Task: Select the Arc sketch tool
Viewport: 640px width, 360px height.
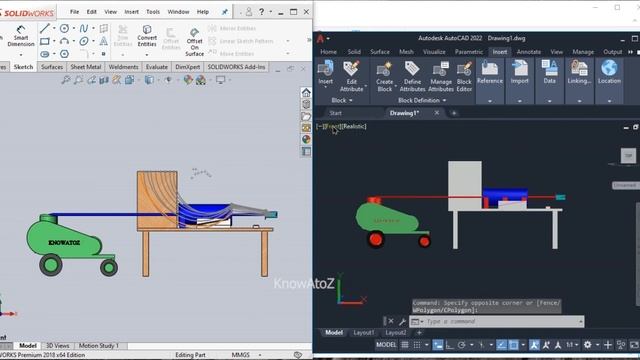Action: click(64, 41)
